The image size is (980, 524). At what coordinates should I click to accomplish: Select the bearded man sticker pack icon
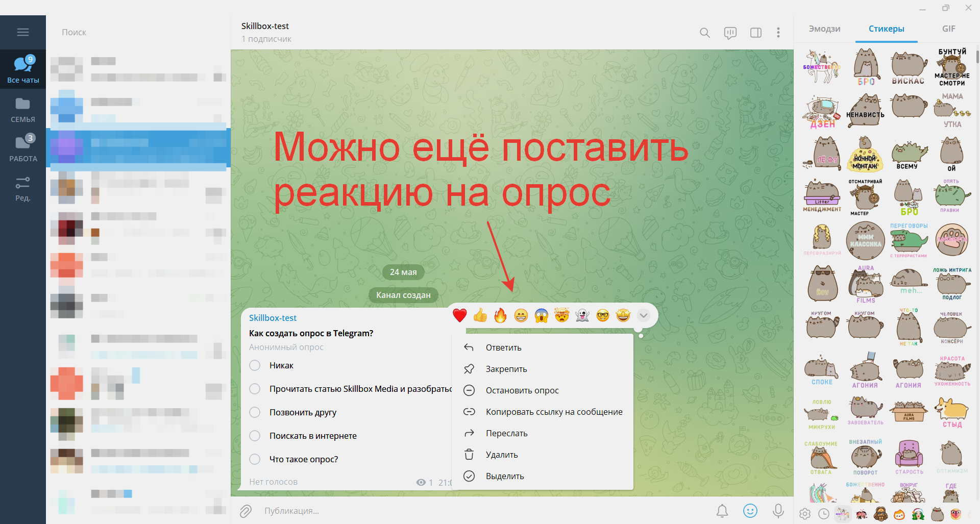pyautogui.click(x=880, y=514)
